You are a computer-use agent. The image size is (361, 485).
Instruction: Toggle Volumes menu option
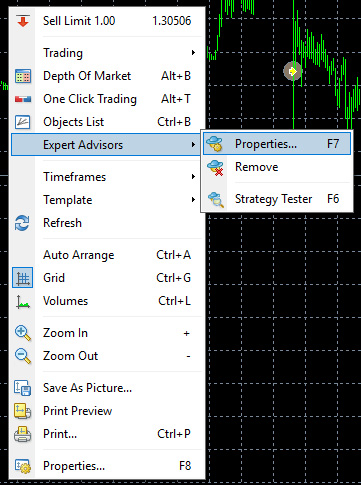coord(108,301)
